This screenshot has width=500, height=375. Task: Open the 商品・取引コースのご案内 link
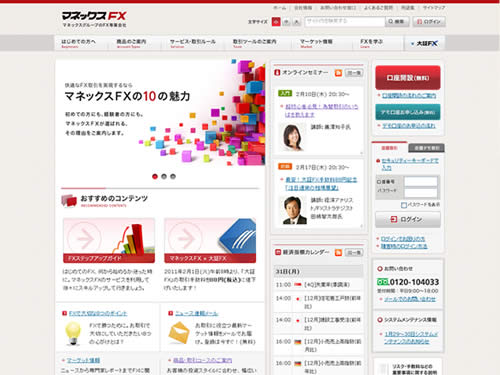203,360
